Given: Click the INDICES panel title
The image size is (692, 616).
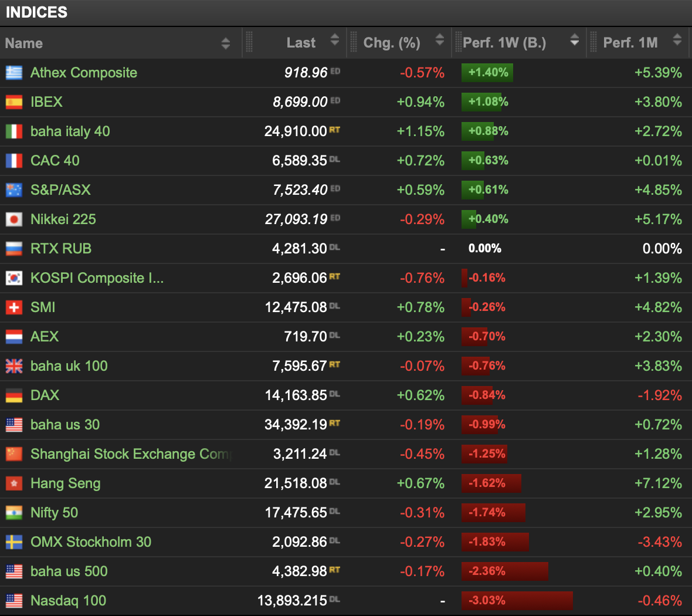Looking at the screenshot, I should pos(36,12).
